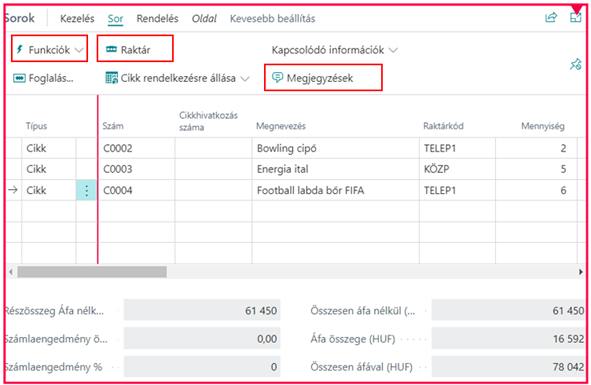
Task: Click the Raktárkód column header
Action: tap(443, 126)
